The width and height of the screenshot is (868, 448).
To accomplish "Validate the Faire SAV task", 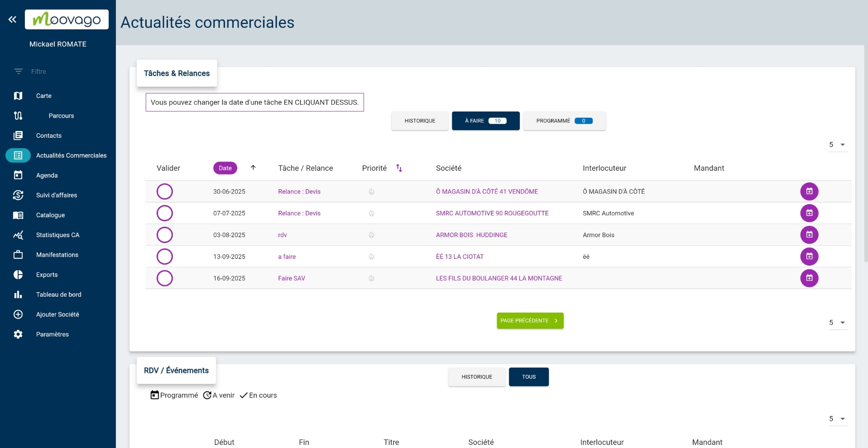I will coord(165,278).
